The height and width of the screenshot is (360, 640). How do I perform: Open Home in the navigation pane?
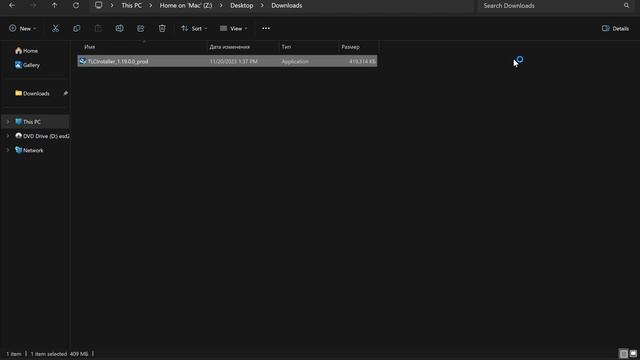pos(27,51)
